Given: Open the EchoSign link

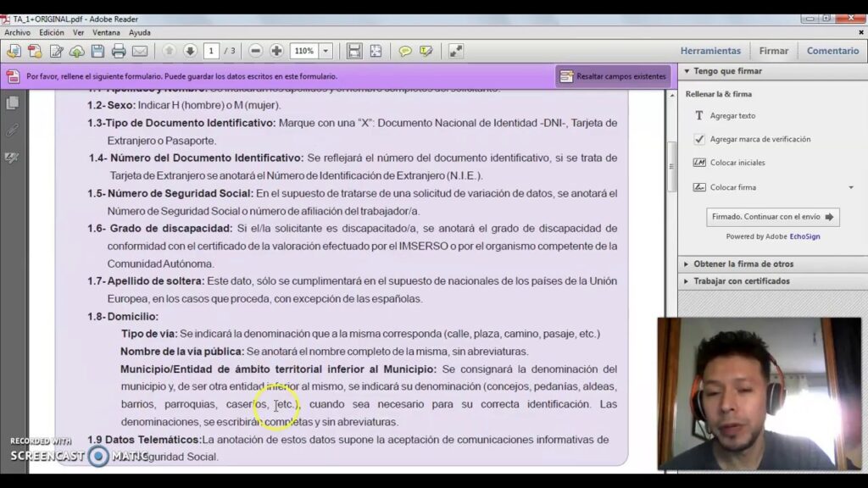Looking at the screenshot, I should coord(805,236).
